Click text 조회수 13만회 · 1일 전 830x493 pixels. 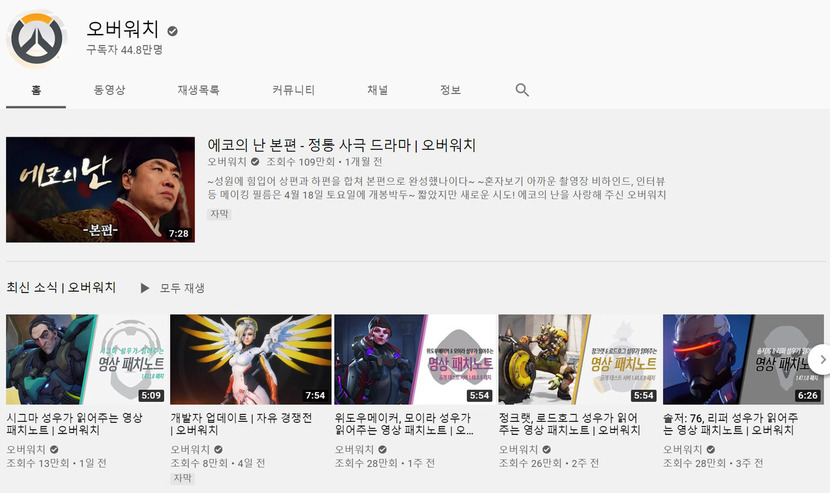point(57,463)
